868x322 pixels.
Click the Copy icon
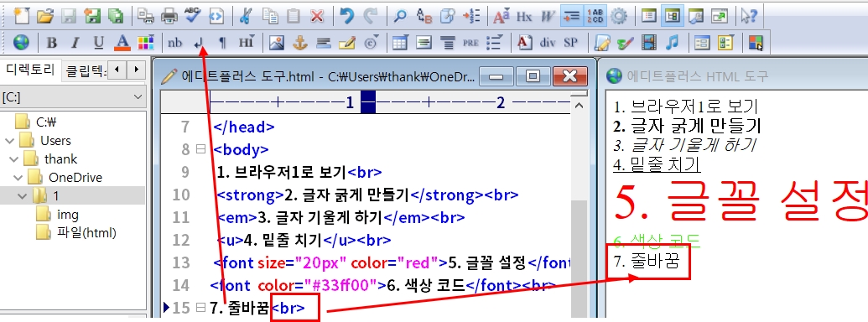(271, 16)
